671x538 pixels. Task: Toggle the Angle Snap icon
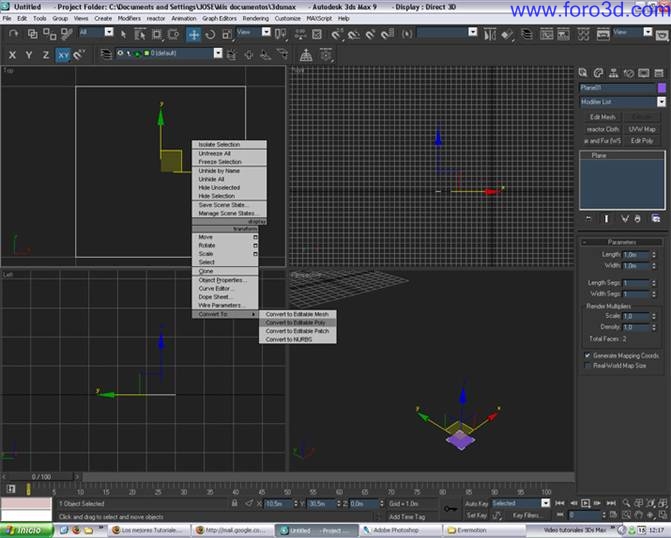coord(353,34)
